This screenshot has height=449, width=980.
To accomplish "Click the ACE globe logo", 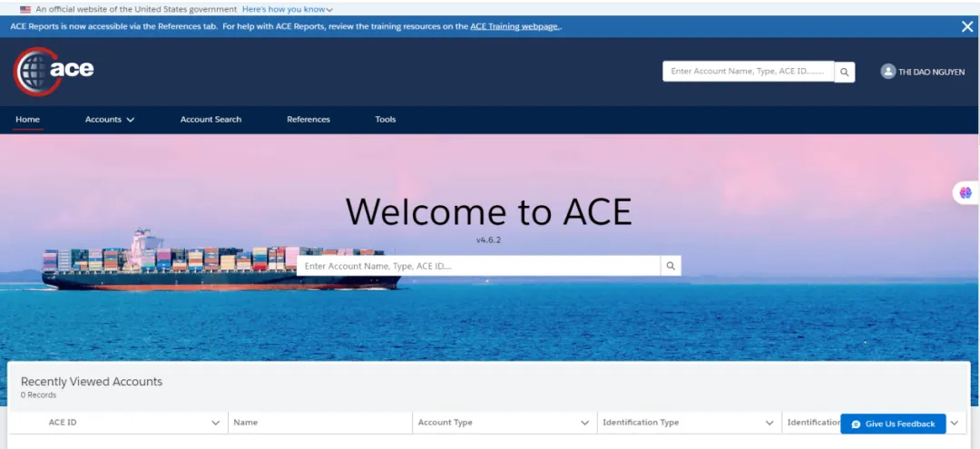I will click(54, 71).
